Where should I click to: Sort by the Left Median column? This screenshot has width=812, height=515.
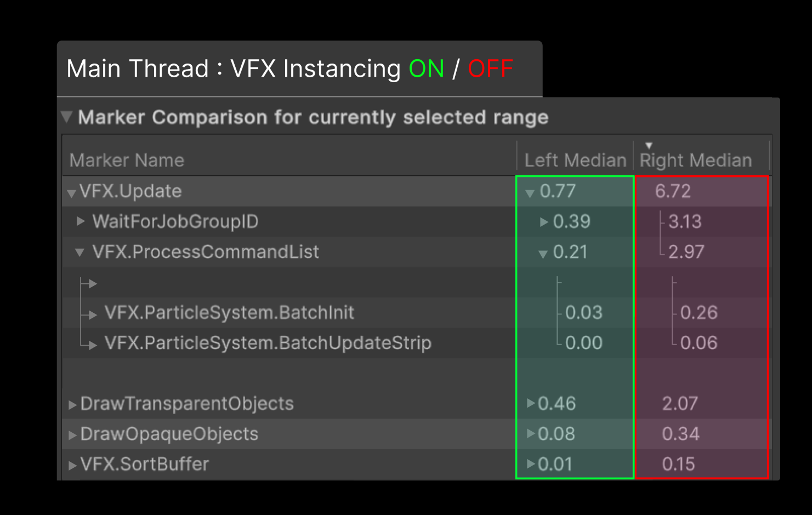coord(575,160)
